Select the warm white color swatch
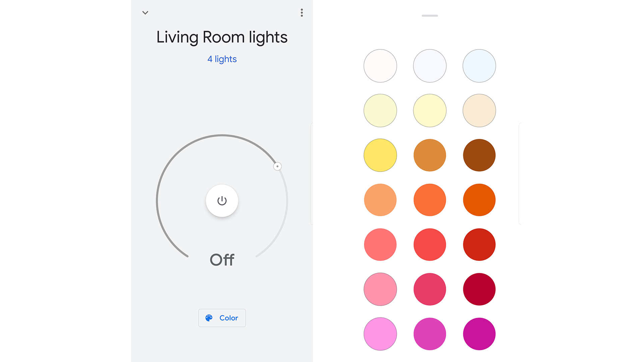 (379, 65)
